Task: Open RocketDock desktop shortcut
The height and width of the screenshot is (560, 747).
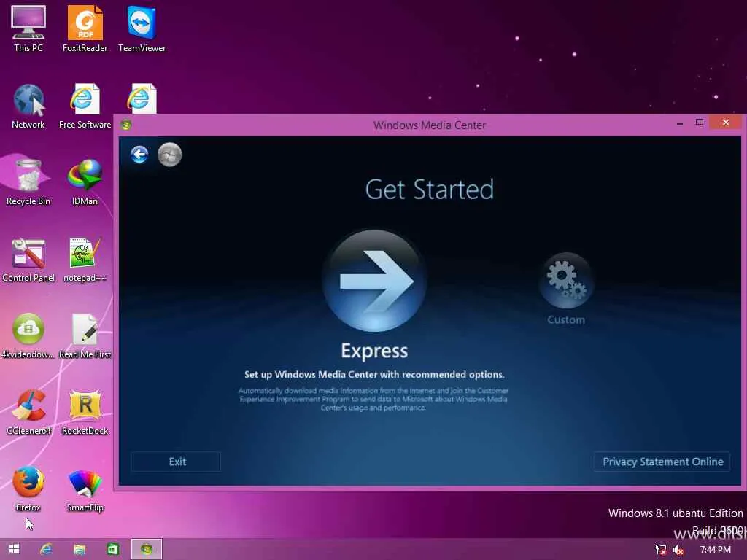Action: coord(85,413)
